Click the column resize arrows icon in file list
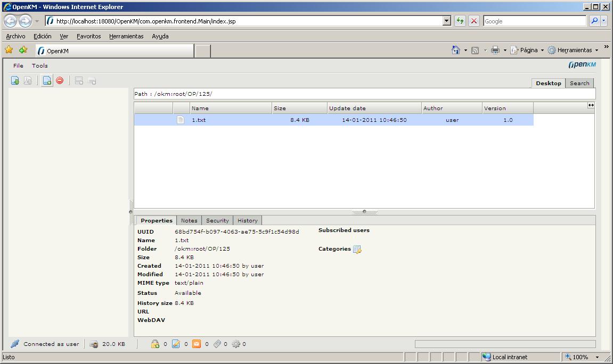This screenshot has width=613, height=364. point(591,105)
